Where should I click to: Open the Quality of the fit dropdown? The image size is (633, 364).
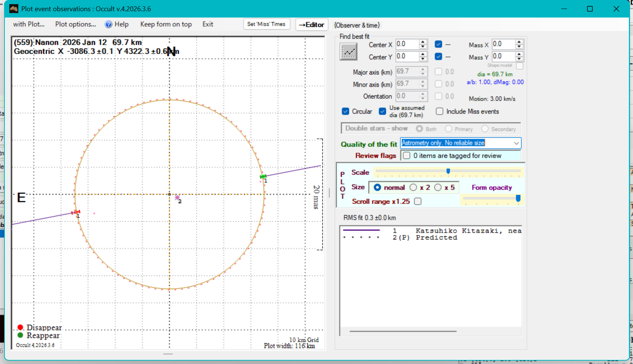[x=516, y=143]
